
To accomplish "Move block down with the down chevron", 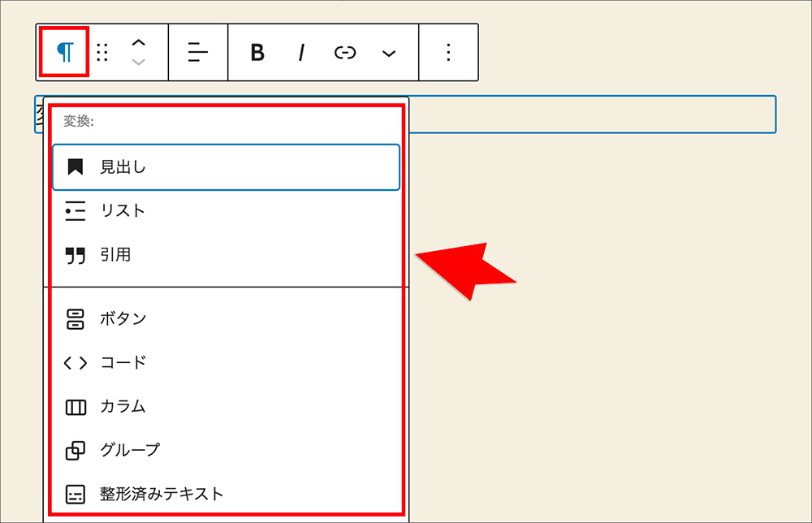I will coord(139,63).
